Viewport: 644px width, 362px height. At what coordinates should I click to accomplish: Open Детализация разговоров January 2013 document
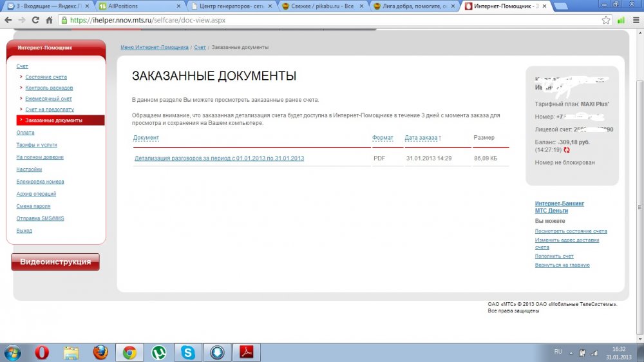click(220, 158)
